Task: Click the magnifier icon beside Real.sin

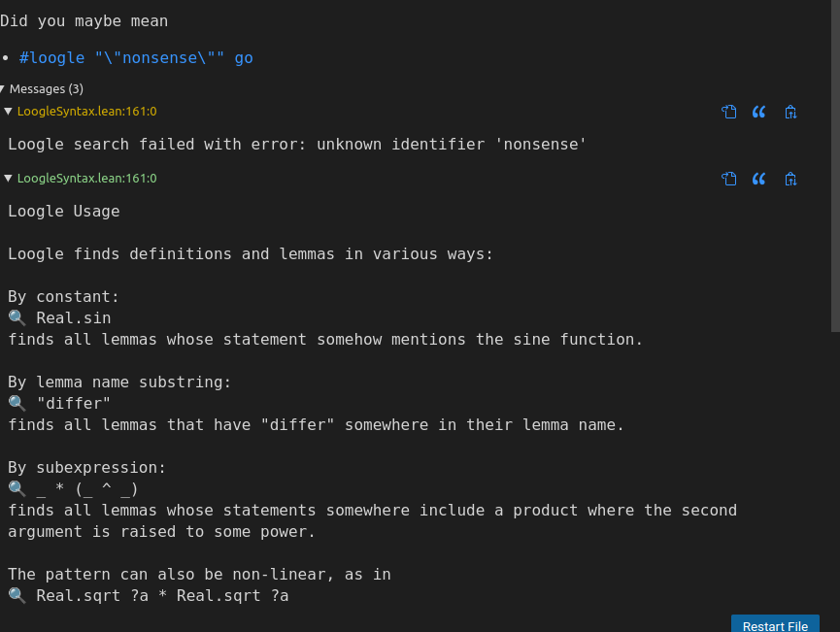Action: (17, 317)
